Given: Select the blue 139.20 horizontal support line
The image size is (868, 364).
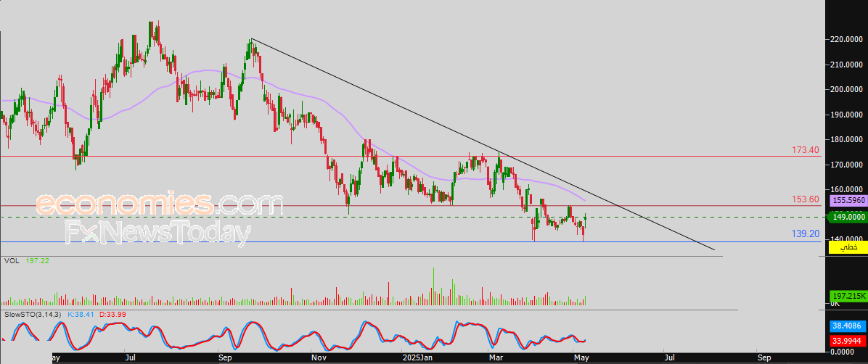Looking at the screenshot, I should (412, 241).
